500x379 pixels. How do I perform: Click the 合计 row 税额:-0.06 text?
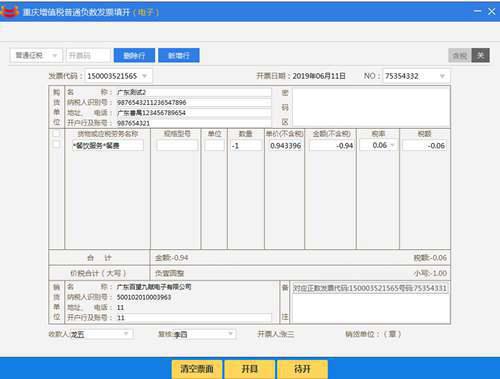tap(430, 258)
